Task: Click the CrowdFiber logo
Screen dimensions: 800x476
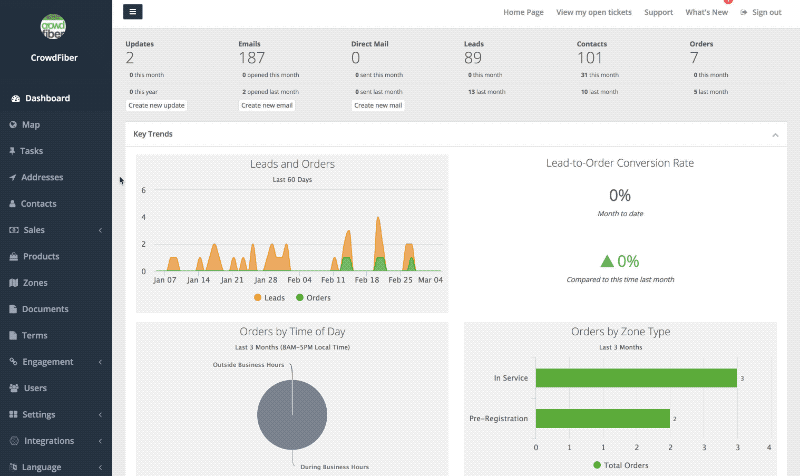Action: (54, 27)
